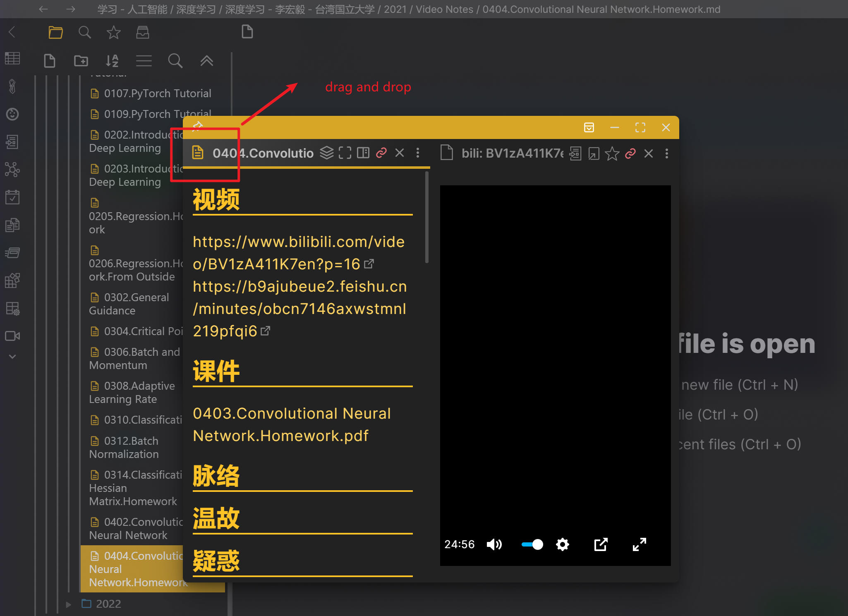This screenshot has width=848, height=616.
Task: Select the video recorder icon in the sidebar
Action: (x=12, y=336)
